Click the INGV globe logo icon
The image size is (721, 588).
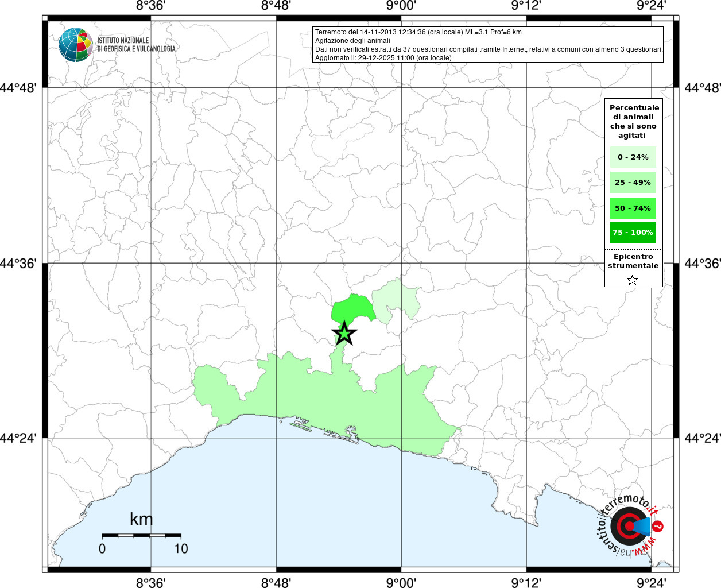(x=76, y=45)
